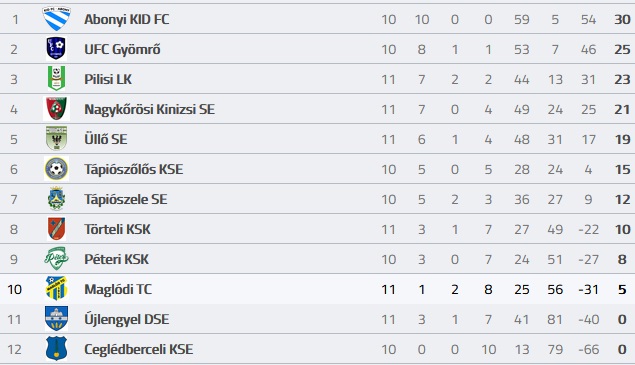Screen dimensions: 635x365
Task: Open the Abonyi KID FC team page
Action: (x=127, y=19)
